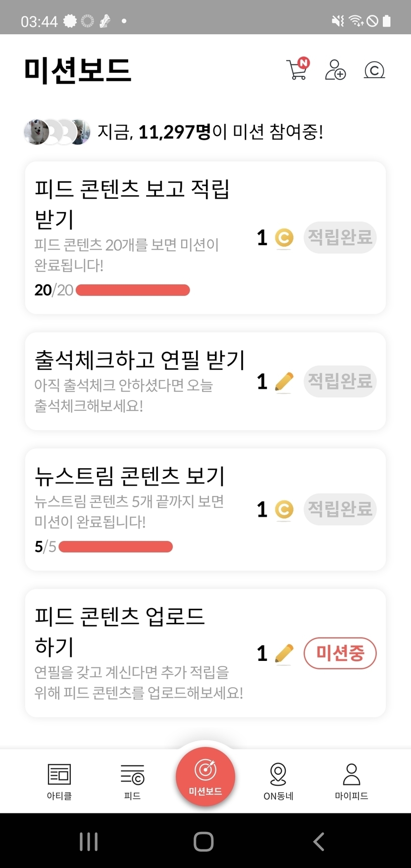Viewport: 411px width, 868px height.
Task: Tap the coin icon in 피드 콘텐츠 보고 적립 받기
Action: coord(284,238)
